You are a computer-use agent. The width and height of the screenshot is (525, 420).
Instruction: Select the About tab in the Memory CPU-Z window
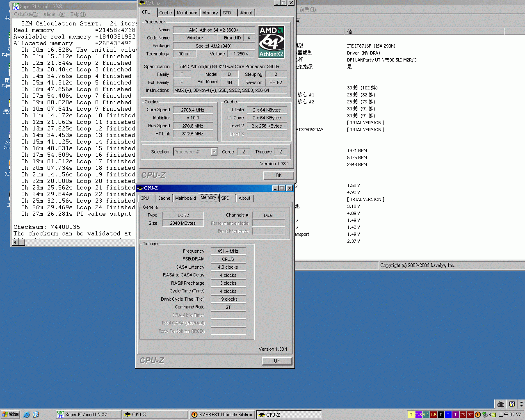244,198
